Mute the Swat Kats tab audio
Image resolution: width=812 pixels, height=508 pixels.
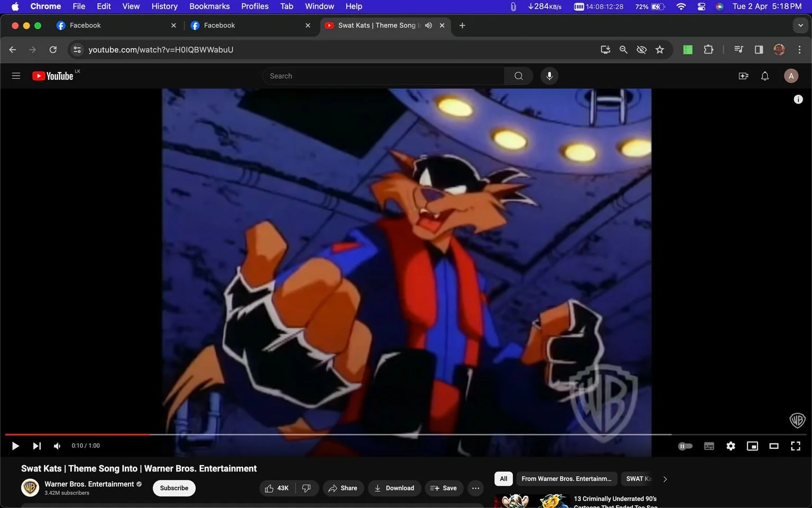point(428,25)
